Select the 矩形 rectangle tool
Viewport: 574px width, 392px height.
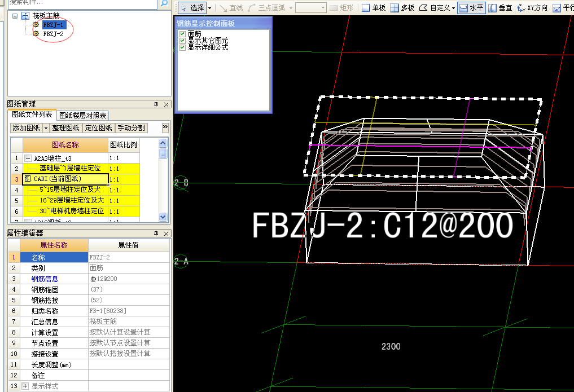[341, 8]
